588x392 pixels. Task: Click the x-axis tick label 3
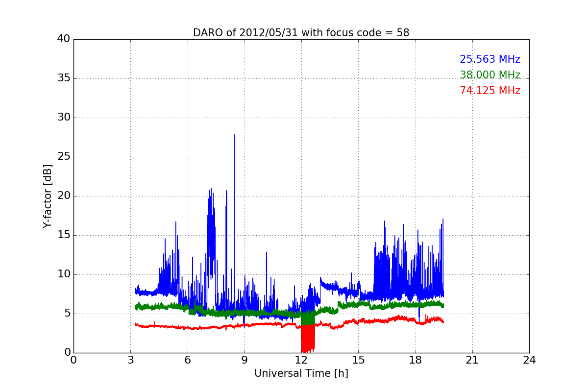[x=130, y=360]
